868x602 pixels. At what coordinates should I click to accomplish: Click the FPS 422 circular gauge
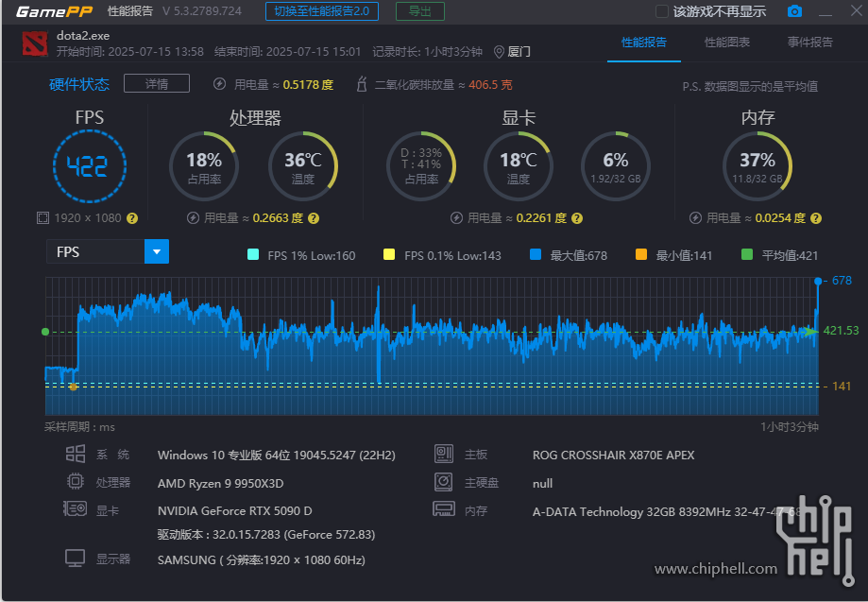[x=90, y=166]
